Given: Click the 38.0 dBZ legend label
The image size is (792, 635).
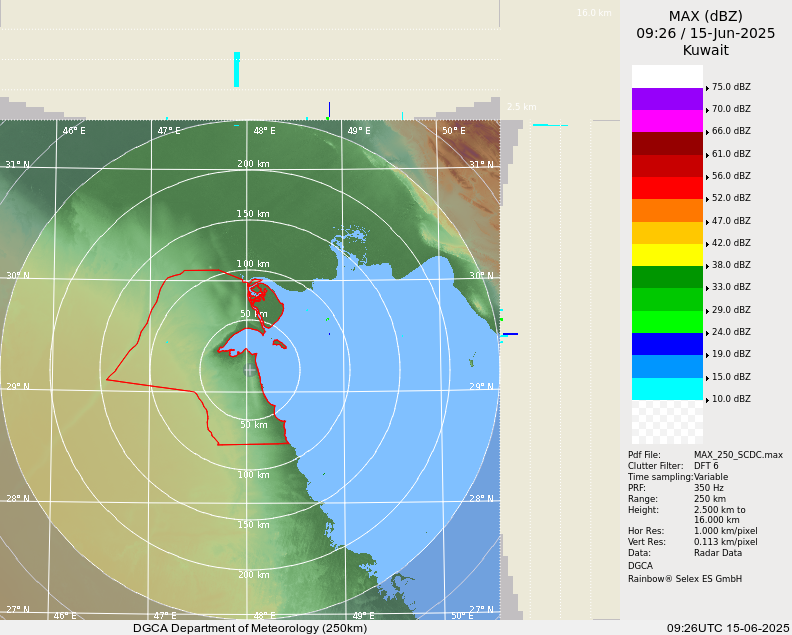Looking at the screenshot, I should click(x=731, y=265).
